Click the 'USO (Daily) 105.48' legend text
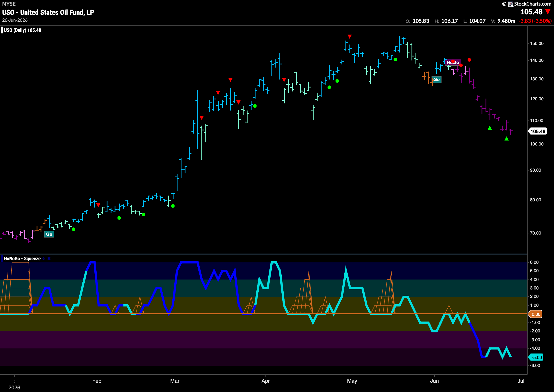The image size is (554, 392). pyautogui.click(x=22, y=30)
